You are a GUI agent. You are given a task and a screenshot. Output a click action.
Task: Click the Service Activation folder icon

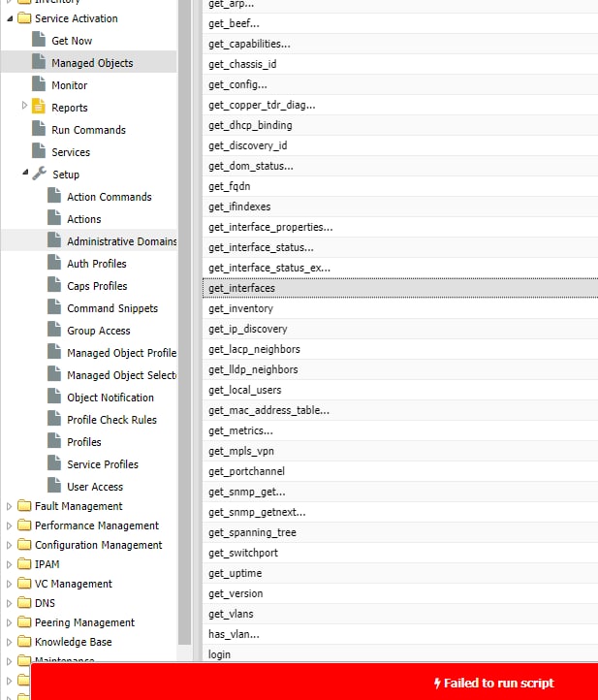[24, 18]
